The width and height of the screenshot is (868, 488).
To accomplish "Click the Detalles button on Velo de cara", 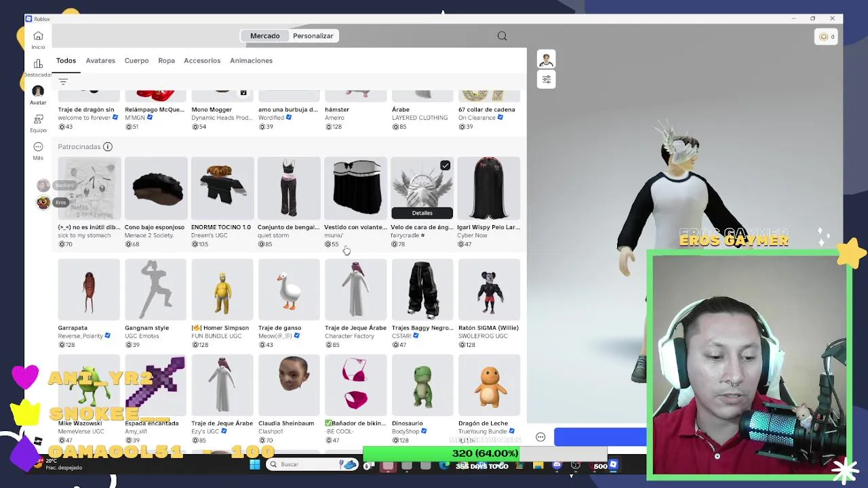I will (422, 213).
